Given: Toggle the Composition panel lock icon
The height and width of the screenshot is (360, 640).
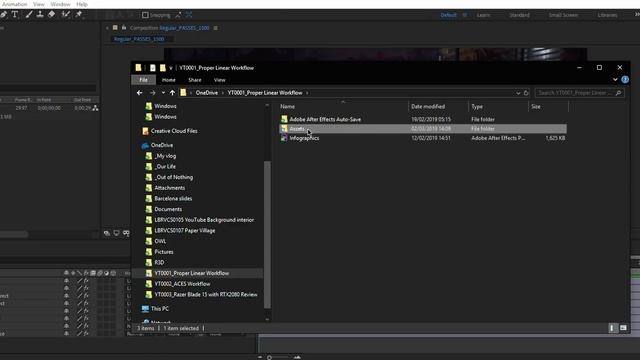Looking at the screenshot, I should [x=124, y=28].
